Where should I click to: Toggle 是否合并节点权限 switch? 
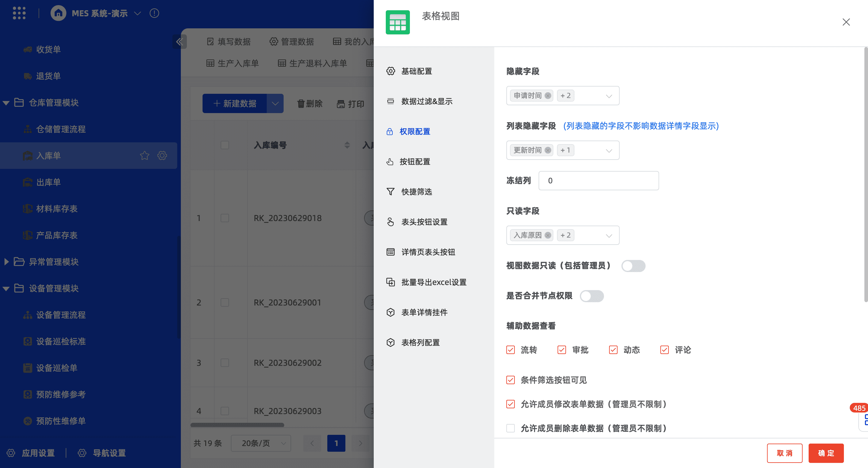point(592,296)
